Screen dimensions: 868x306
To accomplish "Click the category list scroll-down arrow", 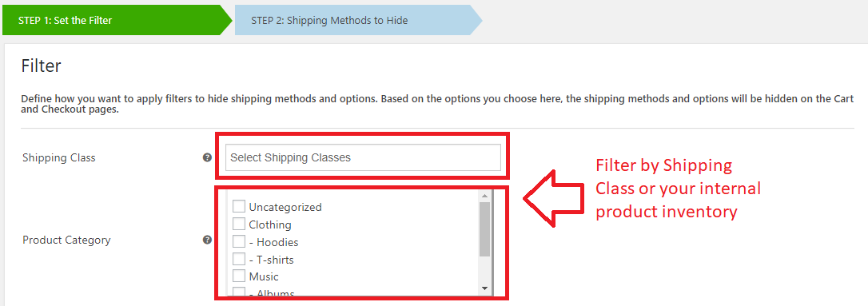I will pos(484,288).
